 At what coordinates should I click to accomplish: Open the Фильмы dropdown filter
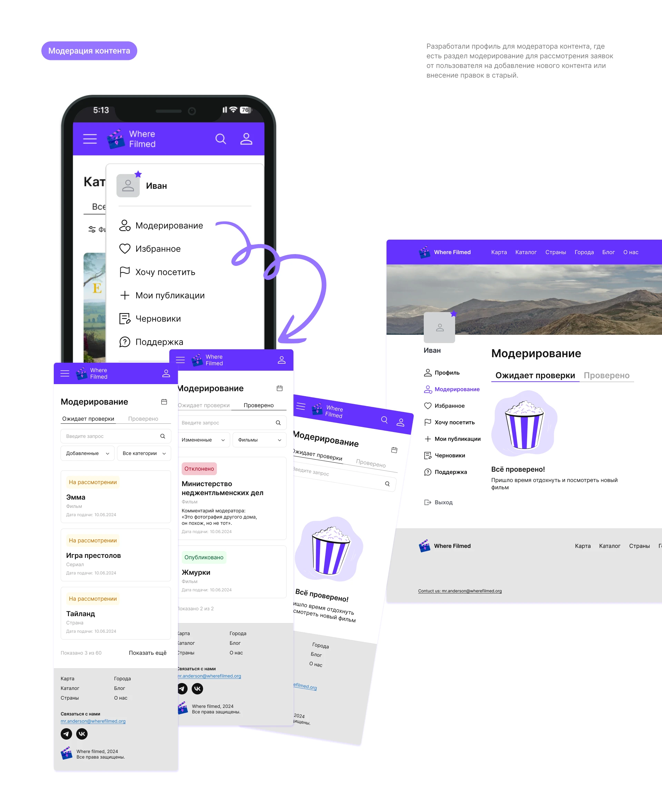click(x=259, y=440)
